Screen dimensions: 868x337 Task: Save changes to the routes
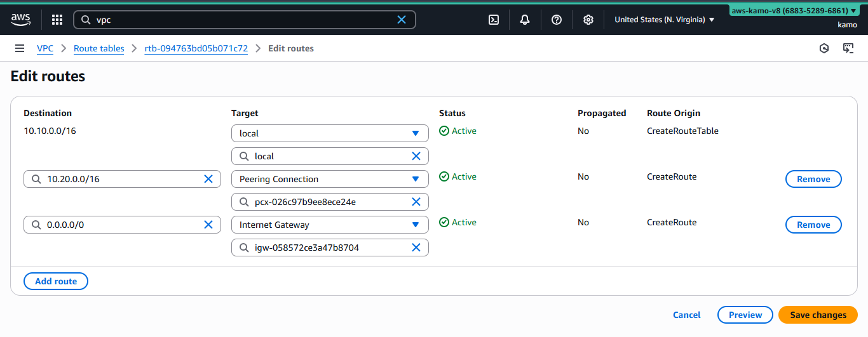(818, 315)
